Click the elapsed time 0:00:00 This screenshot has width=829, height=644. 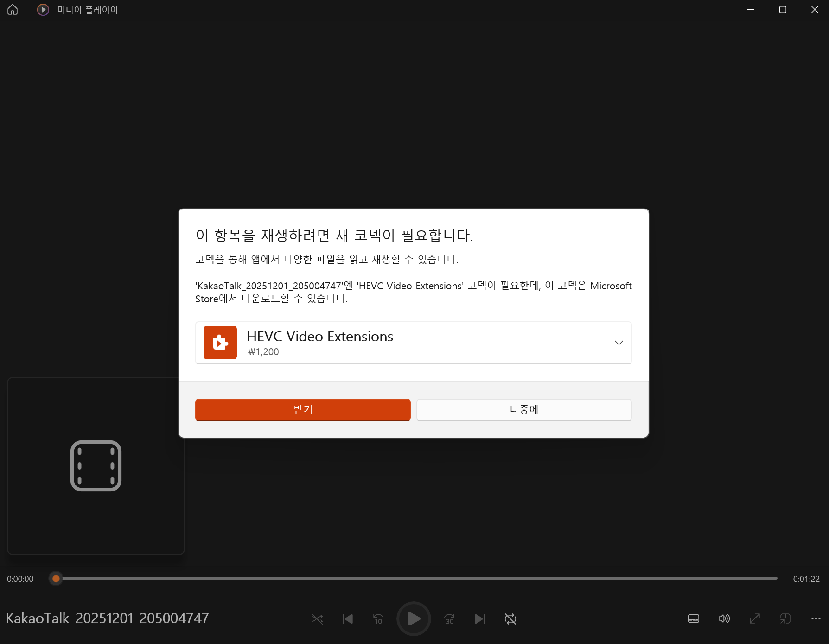point(20,579)
